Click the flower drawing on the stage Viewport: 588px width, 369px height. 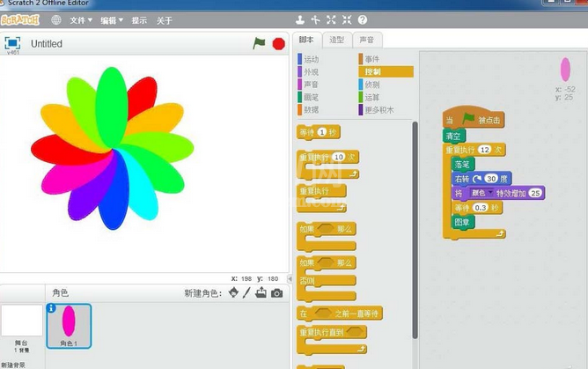[112, 149]
